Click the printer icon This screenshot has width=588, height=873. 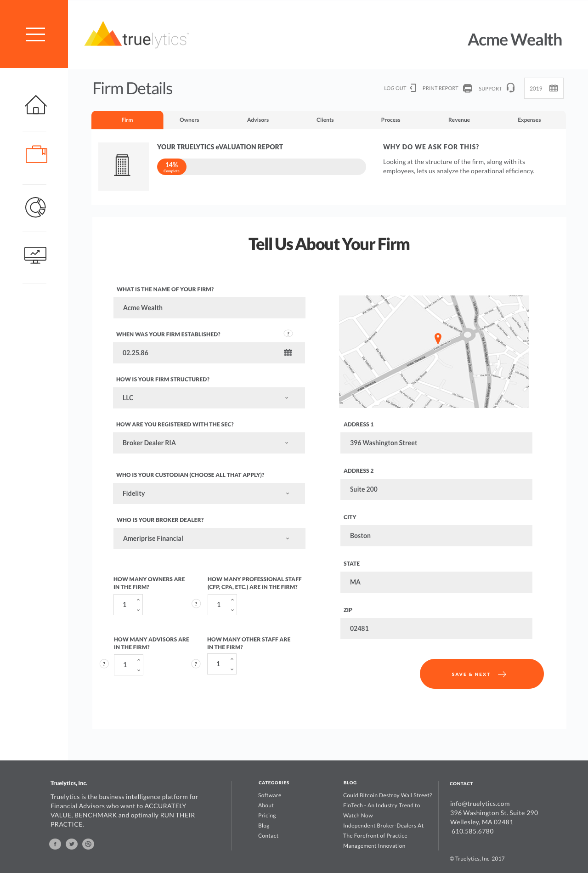pos(468,88)
